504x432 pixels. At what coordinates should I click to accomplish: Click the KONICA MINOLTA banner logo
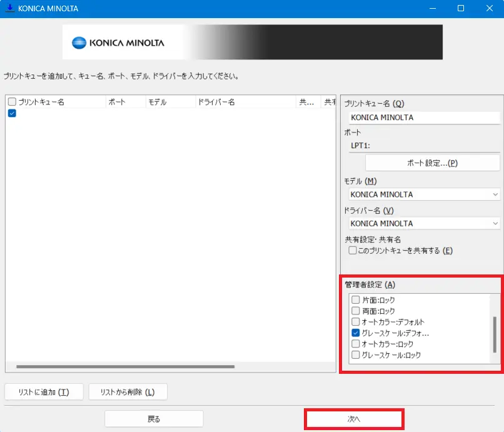tap(118, 43)
